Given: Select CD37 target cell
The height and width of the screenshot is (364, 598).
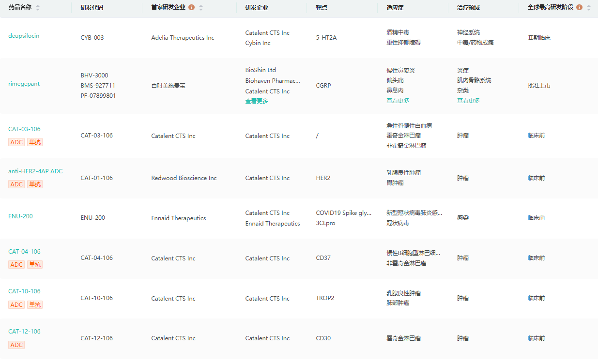Looking at the screenshot, I should click(x=323, y=258).
